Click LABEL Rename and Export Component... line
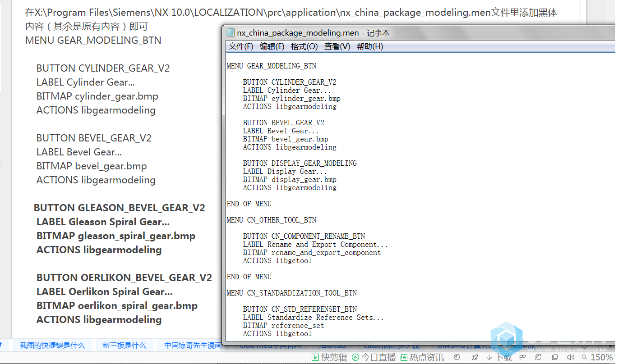 (x=315, y=244)
